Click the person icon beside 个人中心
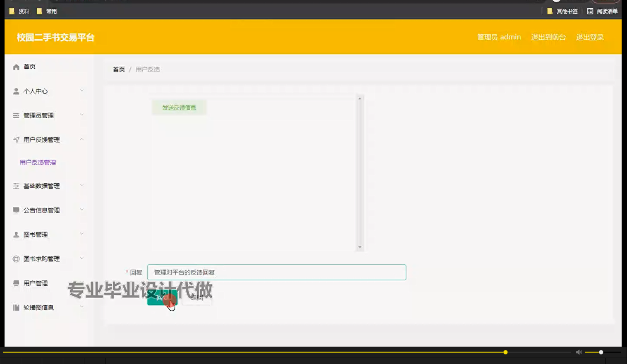This screenshot has width=627, height=364. tap(16, 91)
